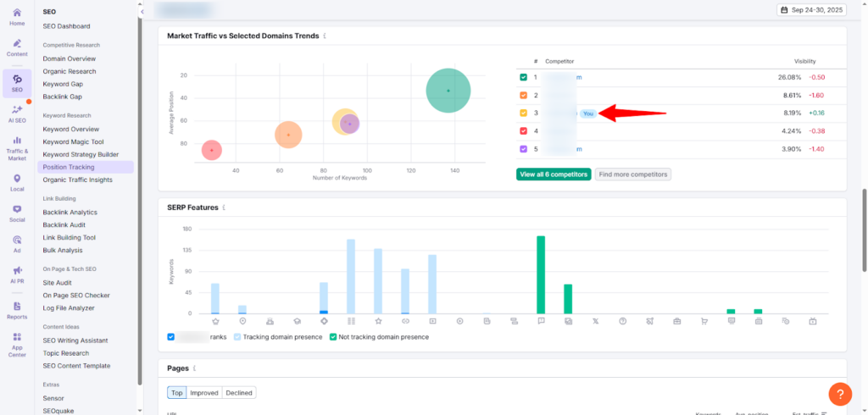Open Keyword Magic Tool from menu
The width and height of the screenshot is (868, 415).
coord(73,142)
